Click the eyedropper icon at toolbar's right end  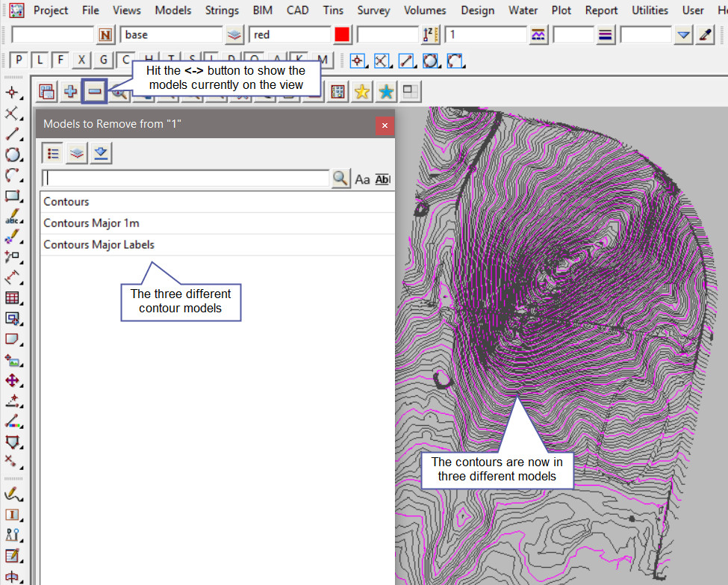[704, 35]
